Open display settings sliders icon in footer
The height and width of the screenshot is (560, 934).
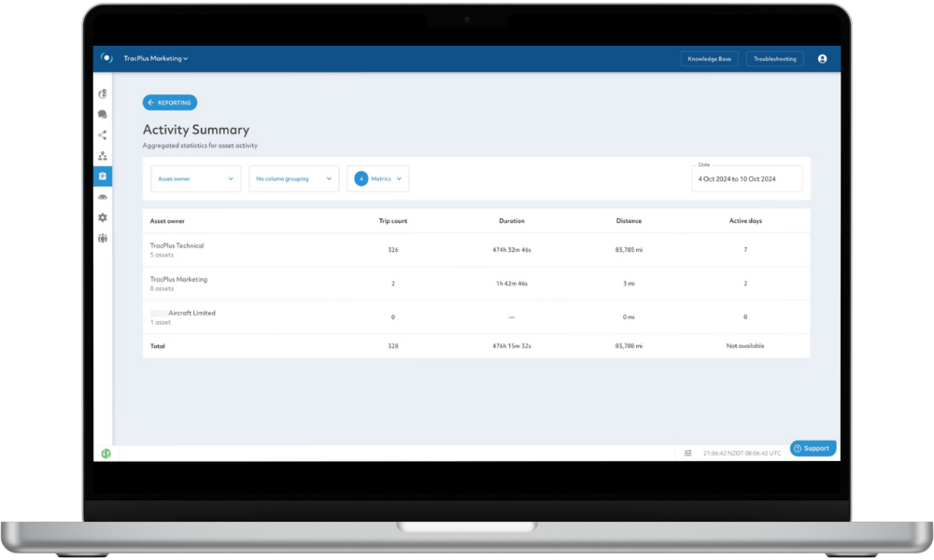(688, 453)
